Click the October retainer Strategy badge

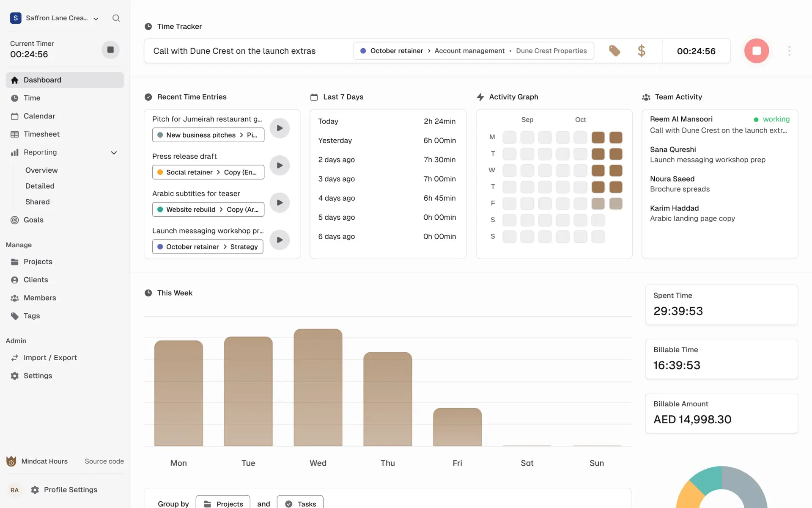coord(208,247)
